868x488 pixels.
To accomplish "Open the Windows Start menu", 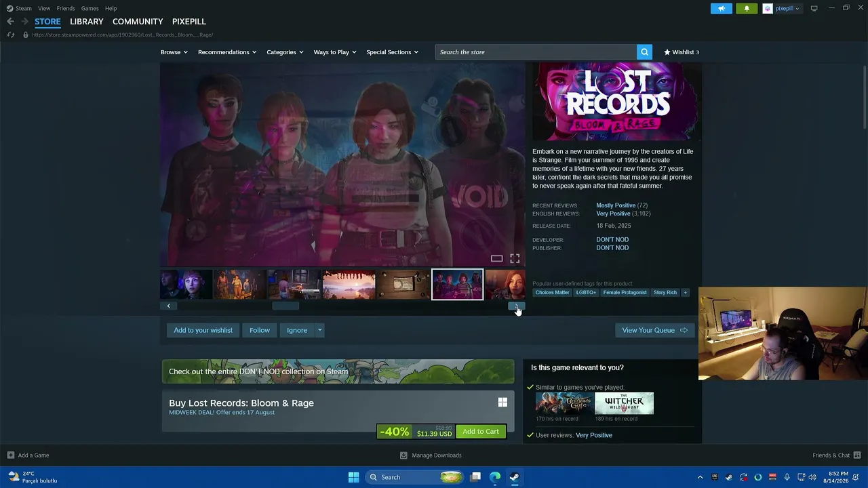I will point(353,477).
